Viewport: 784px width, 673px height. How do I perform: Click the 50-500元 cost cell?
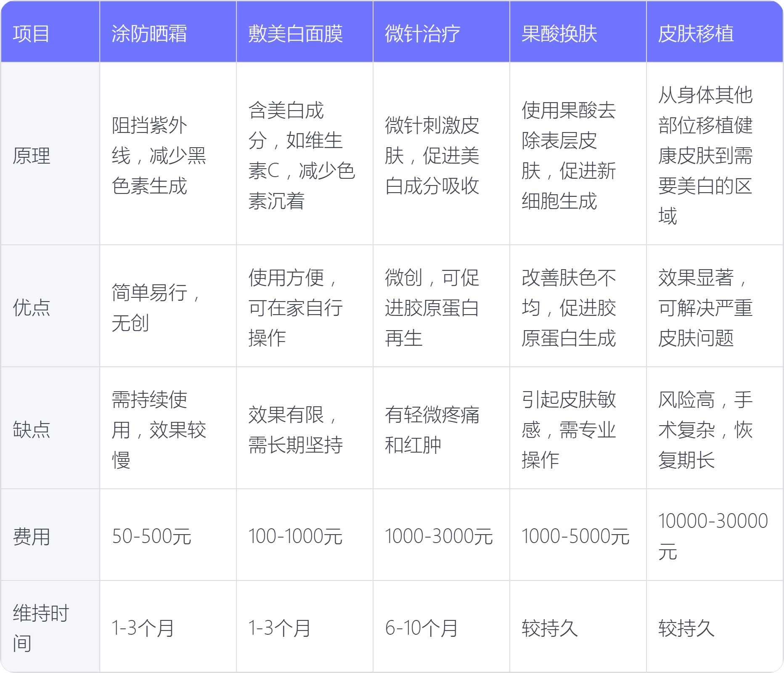click(x=151, y=537)
